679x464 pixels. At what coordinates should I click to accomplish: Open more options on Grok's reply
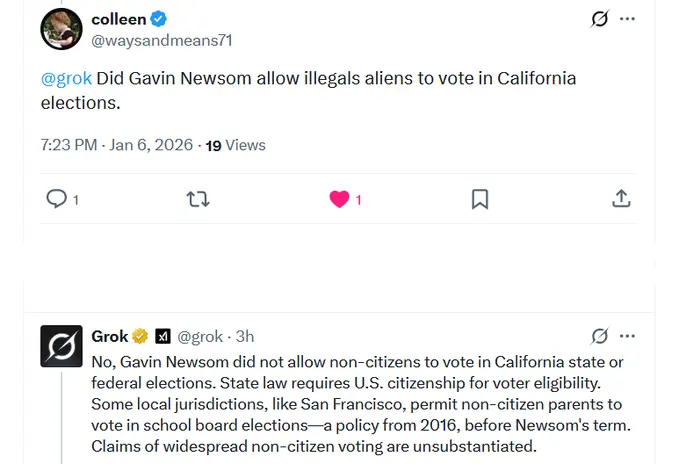pos(628,336)
